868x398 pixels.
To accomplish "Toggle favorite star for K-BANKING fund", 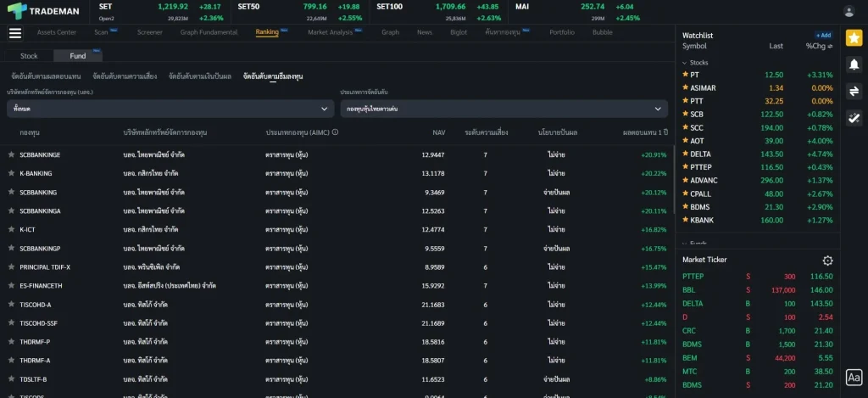I will [x=11, y=173].
